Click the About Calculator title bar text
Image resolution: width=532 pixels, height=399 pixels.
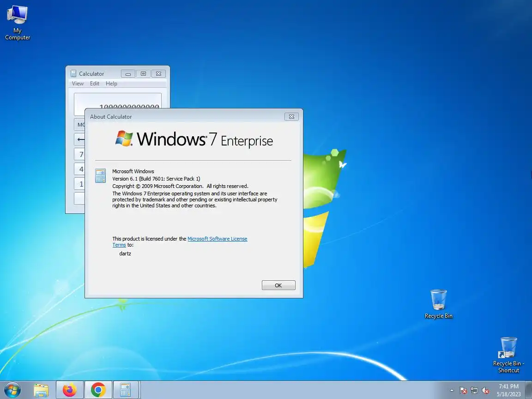click(x=111, y=116)
